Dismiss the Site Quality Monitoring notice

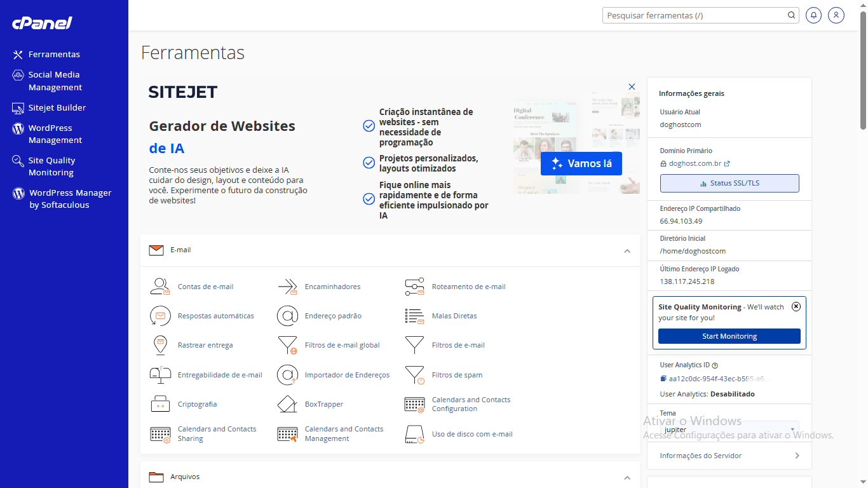pos(796,306)
